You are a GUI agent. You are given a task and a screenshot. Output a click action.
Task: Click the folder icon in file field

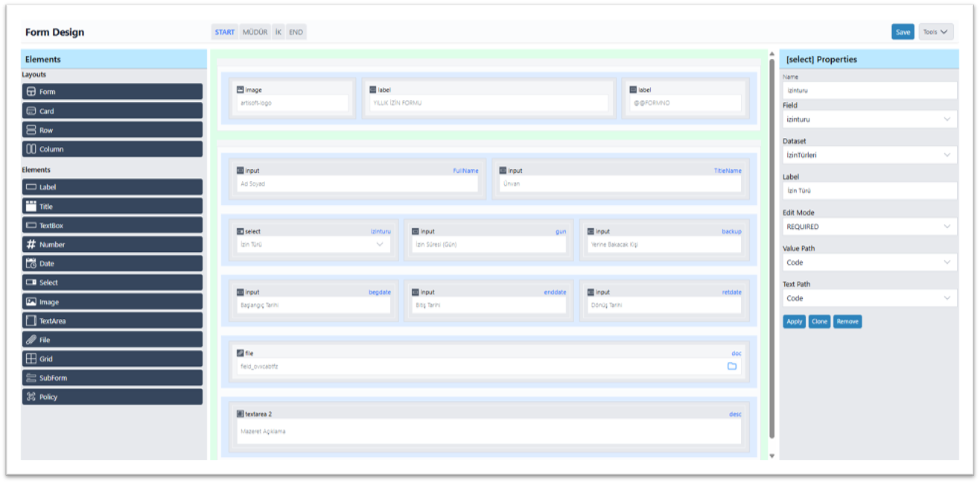tap(731, 366)
